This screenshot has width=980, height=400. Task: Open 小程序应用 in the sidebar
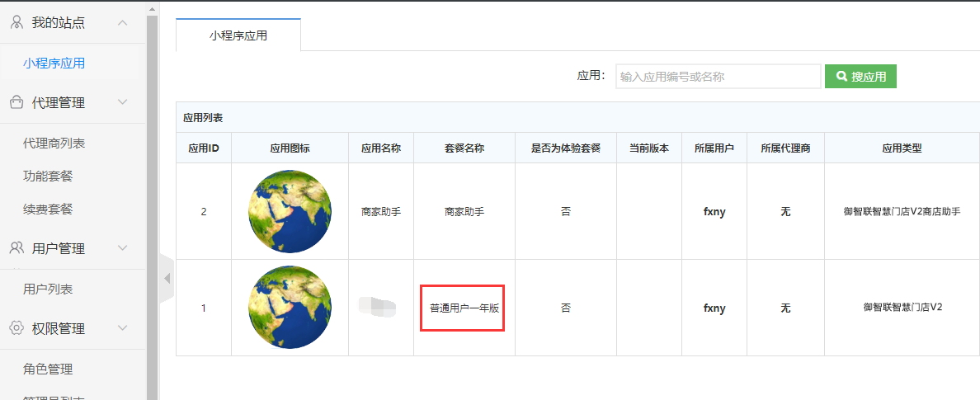coord(54,63)
